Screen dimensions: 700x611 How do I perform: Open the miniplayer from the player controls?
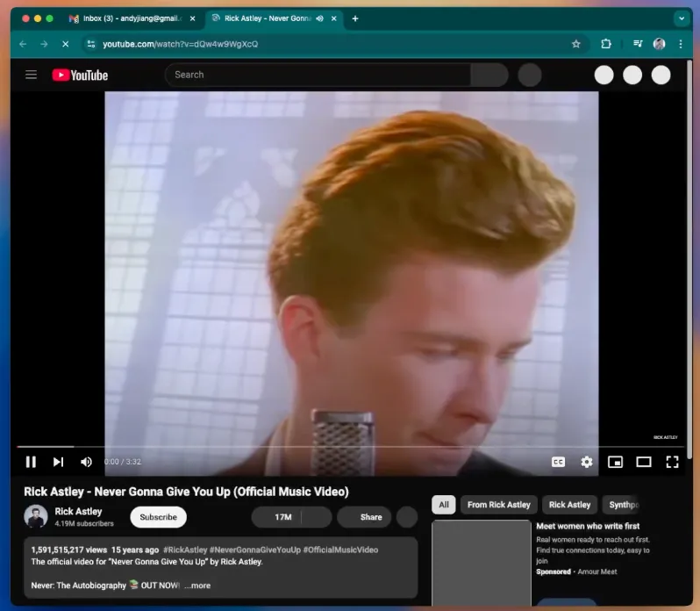615,462
